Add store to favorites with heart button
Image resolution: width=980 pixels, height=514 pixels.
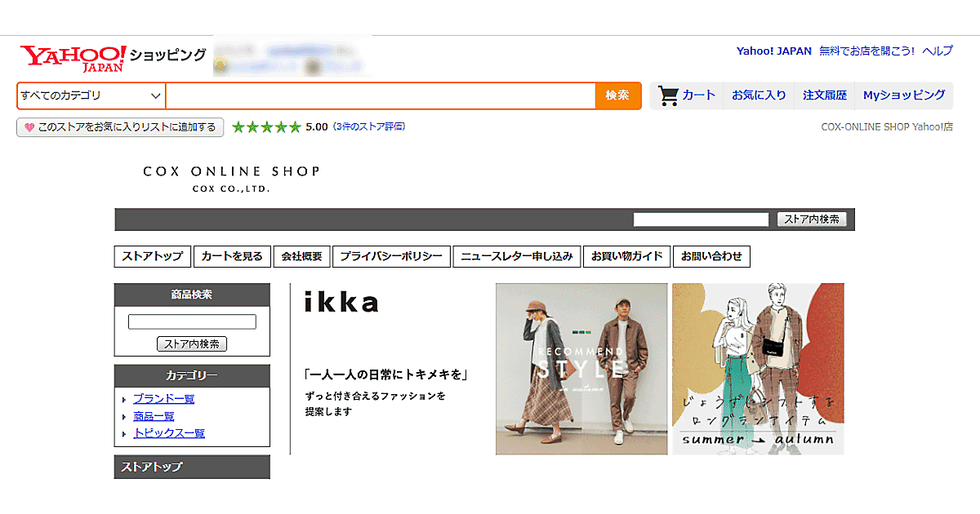120,127
